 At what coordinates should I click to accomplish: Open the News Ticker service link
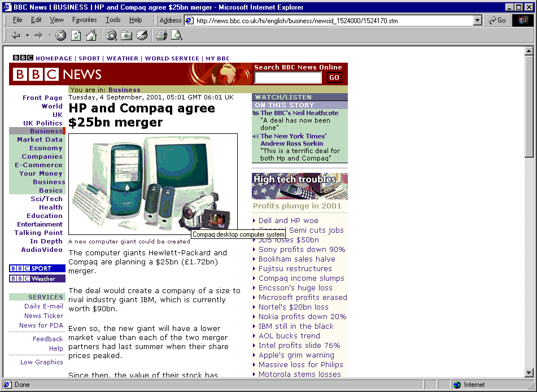(x=44, y=316)
